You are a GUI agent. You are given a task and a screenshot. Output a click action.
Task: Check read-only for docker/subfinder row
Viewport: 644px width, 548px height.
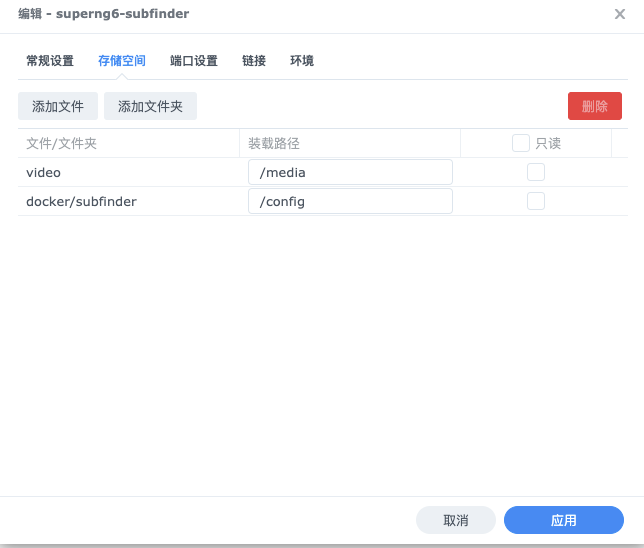click(x=536, y=201)
